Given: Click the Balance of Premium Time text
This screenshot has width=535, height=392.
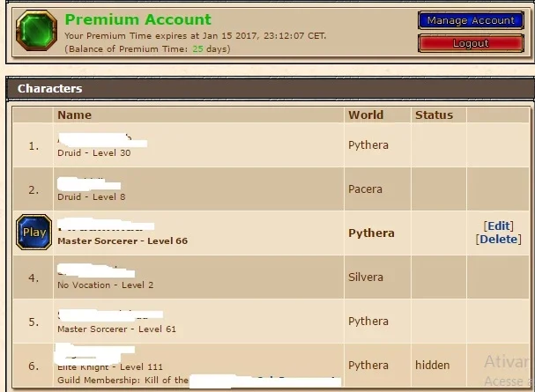Looking at the screenshot, I should click(147, 49).
